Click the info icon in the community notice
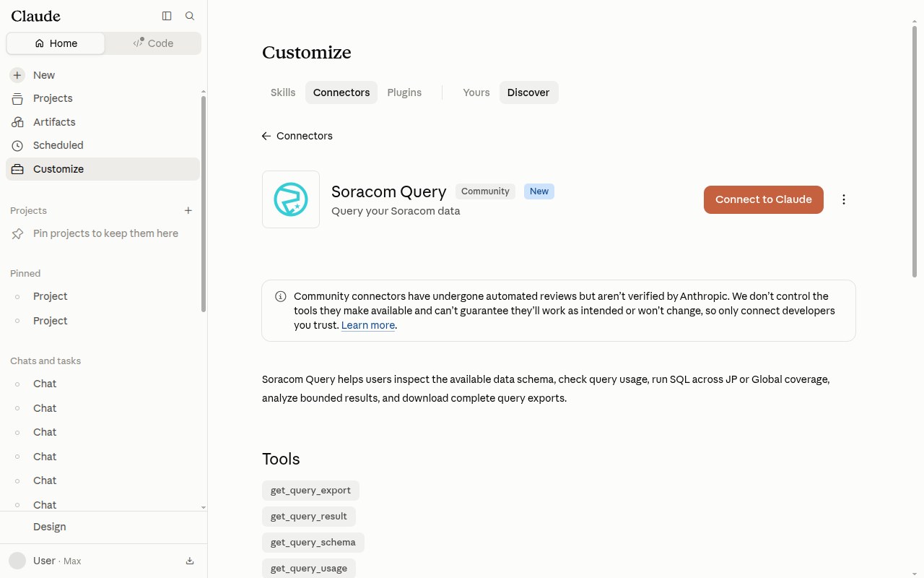 click(x=281, y=296)
